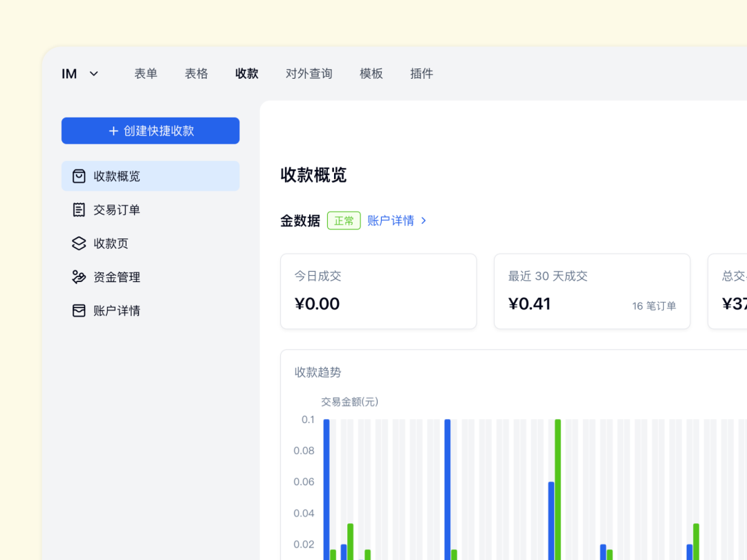The height and width of the screenshot is (560, 747).
Task: Click the blue 账户详情 link
Action: [x=391, y=221]
